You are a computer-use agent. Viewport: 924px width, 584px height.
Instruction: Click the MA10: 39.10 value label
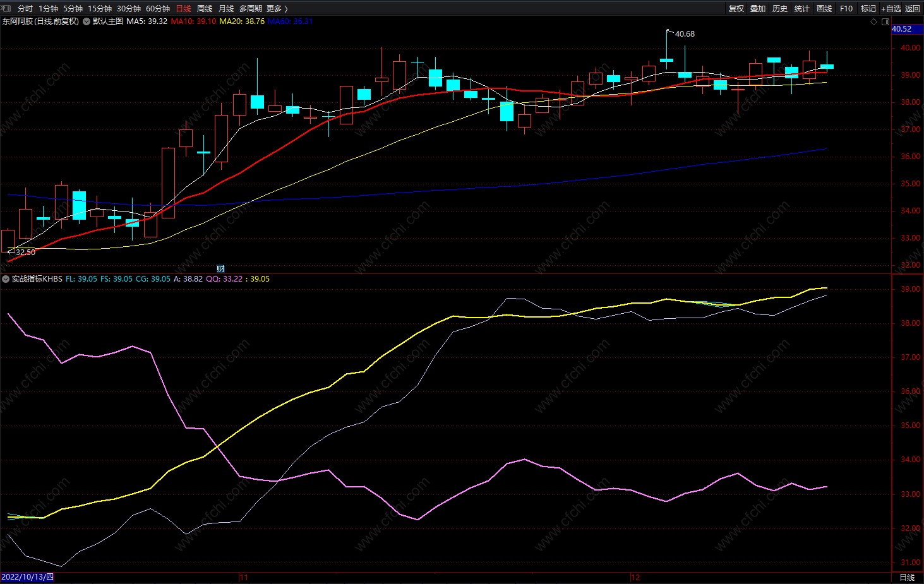tap(193, 21)
